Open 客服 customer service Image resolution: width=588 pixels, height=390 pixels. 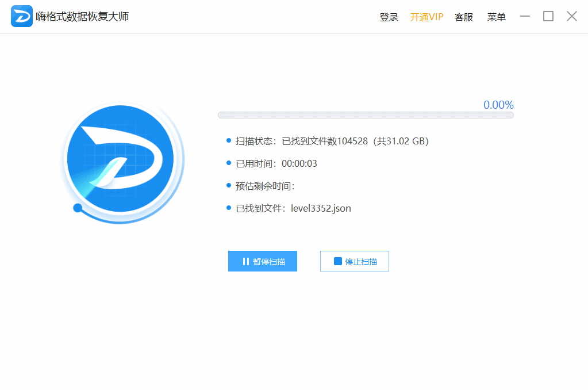(x=464, y=17)
